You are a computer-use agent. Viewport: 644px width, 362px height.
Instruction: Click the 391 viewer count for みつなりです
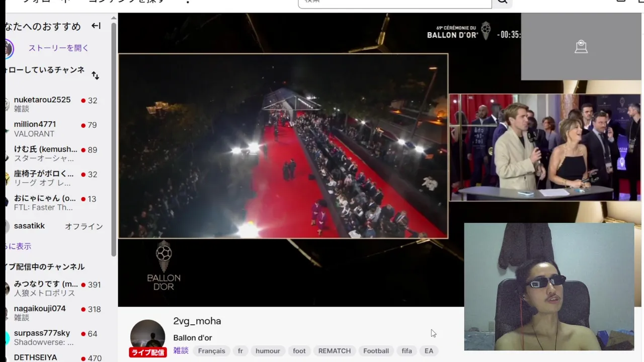pyautogui.click(x=94, y=285)
